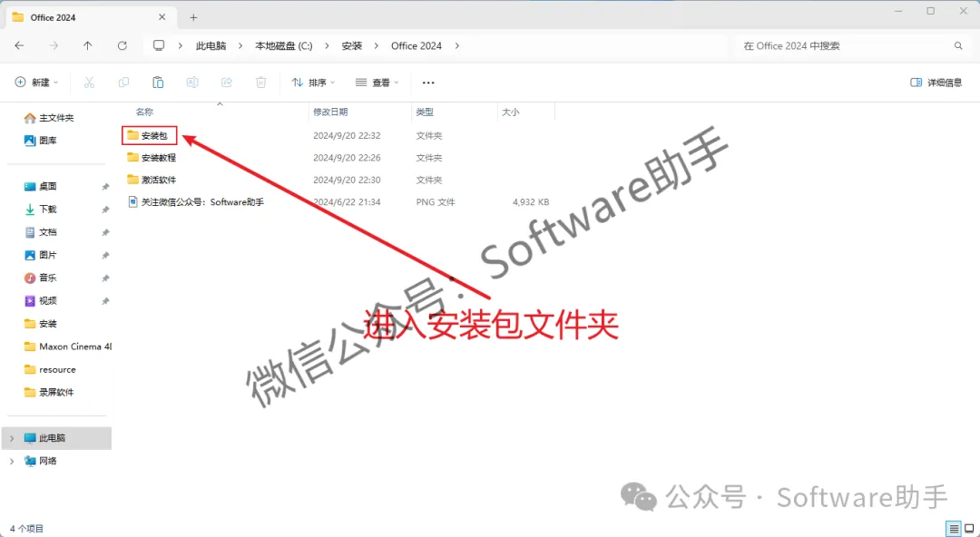
Task: Click the Share icon in toolbar
Action: [x=227, y=83]
